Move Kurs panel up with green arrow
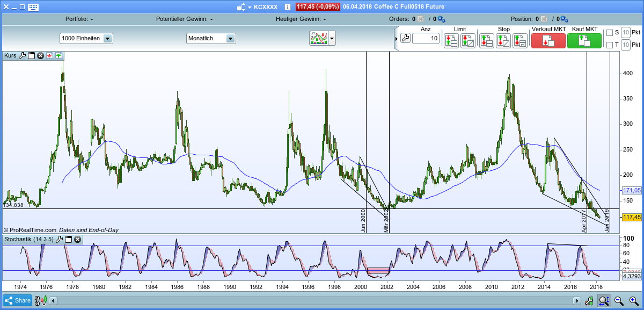 [58, 55]
